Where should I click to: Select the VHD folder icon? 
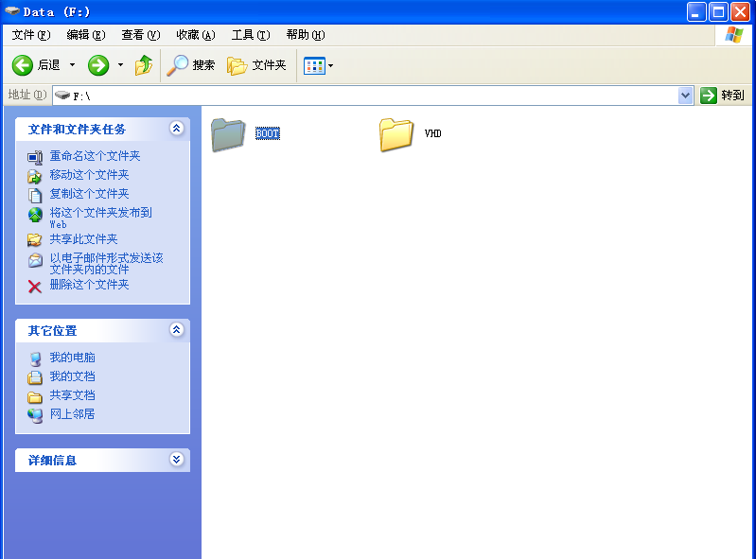pyautogui.click(x=396, y=135)
